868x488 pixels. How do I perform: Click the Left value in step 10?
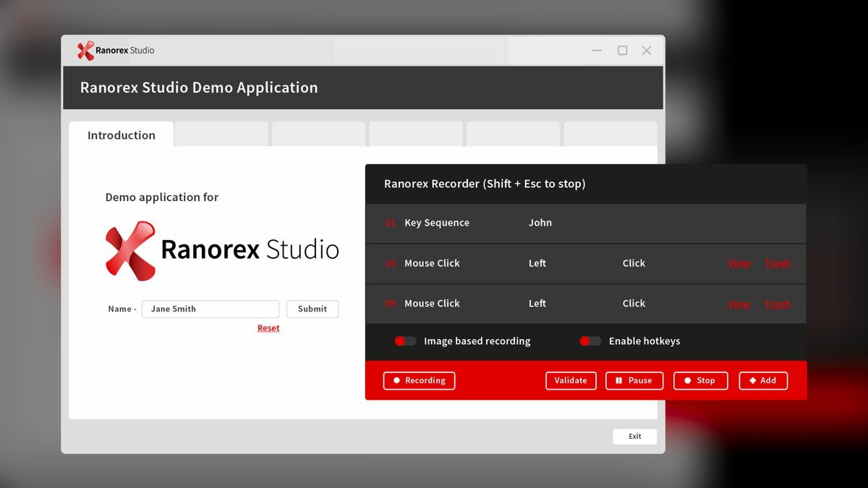point(537,263)
